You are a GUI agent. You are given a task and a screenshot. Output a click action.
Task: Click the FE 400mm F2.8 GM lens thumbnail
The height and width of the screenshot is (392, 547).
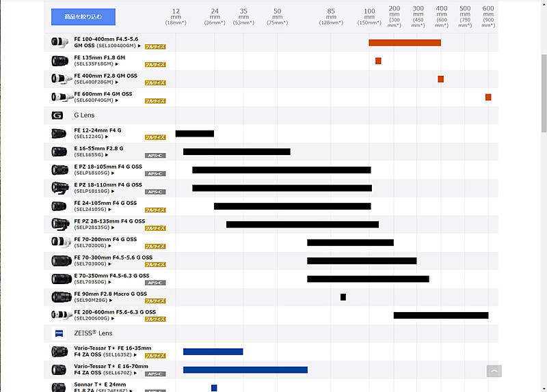[62, 79]
